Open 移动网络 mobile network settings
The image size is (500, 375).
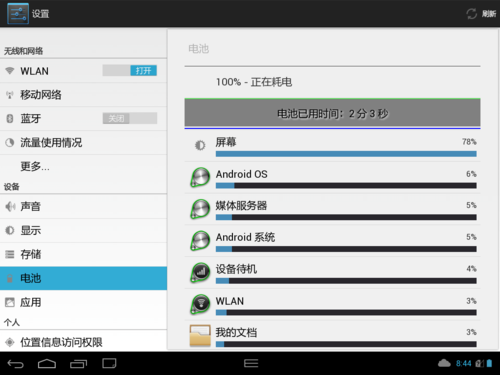pos(83,95)
